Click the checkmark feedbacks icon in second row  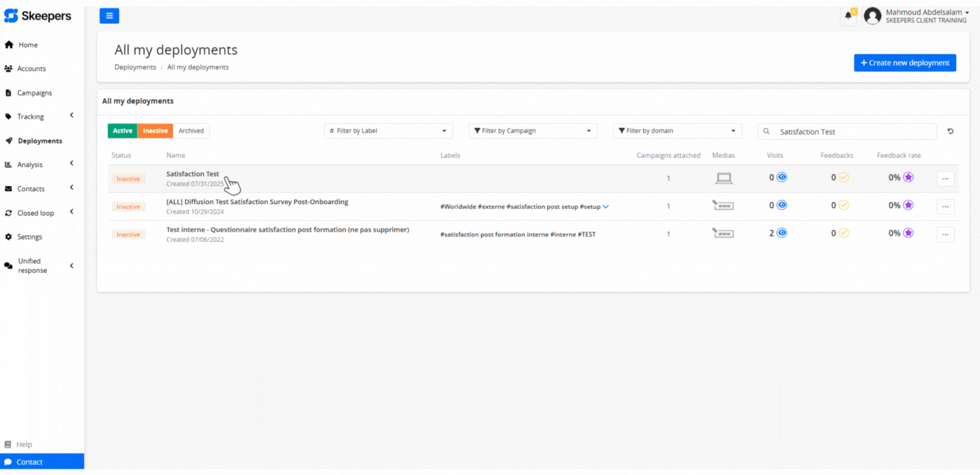coord(843,205)
